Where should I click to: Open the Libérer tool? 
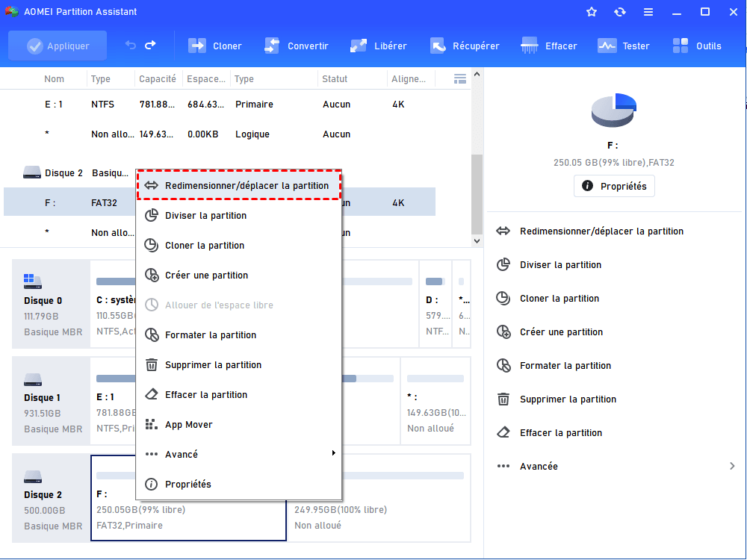[x=378, y=46]
